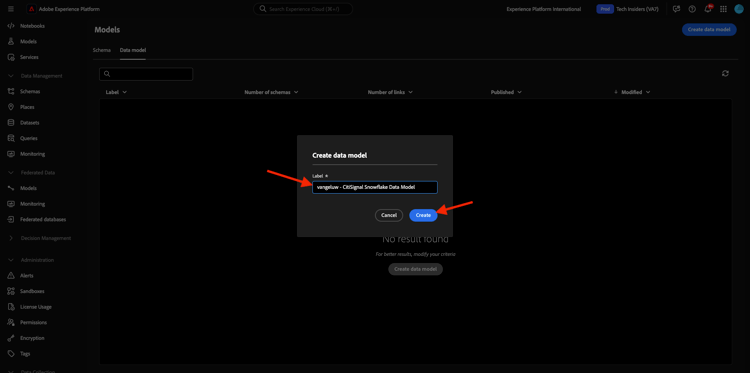The image size is (750, 373).
Task: Cancel the Create data model dialog
Action: pyautogui.click(x=389, y=215)
